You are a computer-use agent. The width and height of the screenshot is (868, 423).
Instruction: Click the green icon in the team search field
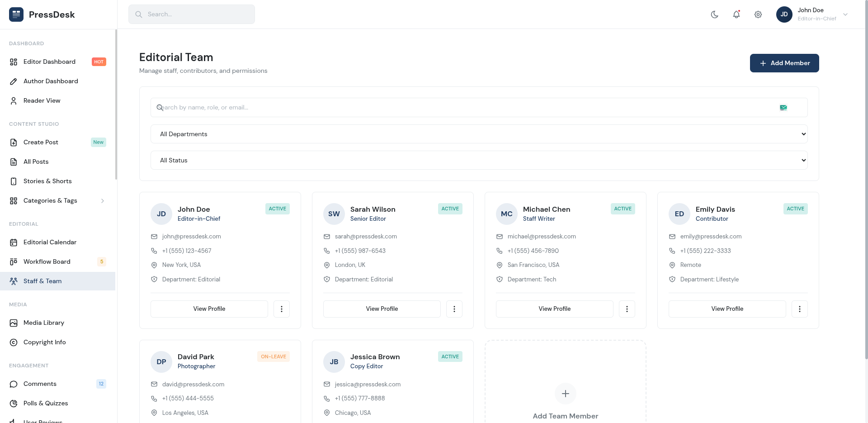[x=783, y=108]
